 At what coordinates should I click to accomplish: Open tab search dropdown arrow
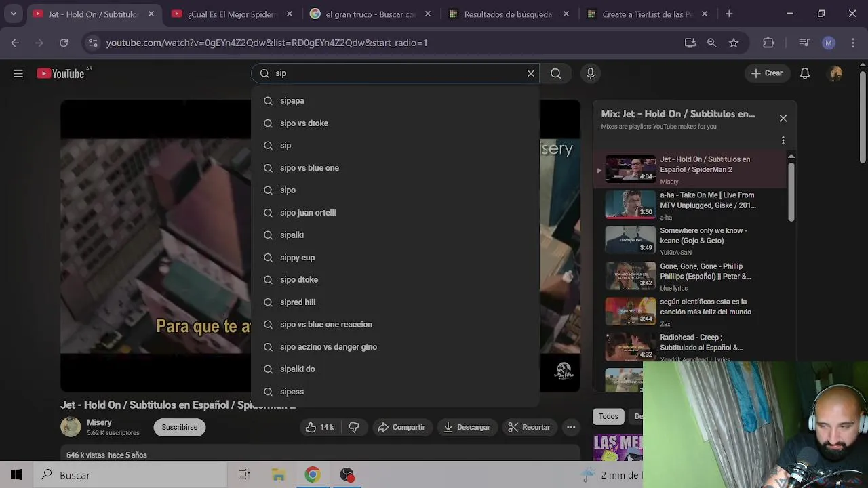[13, 14]
